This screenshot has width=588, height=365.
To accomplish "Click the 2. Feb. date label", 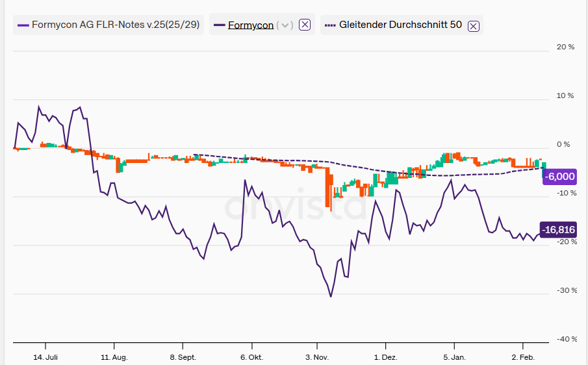I will coord(523,357).
